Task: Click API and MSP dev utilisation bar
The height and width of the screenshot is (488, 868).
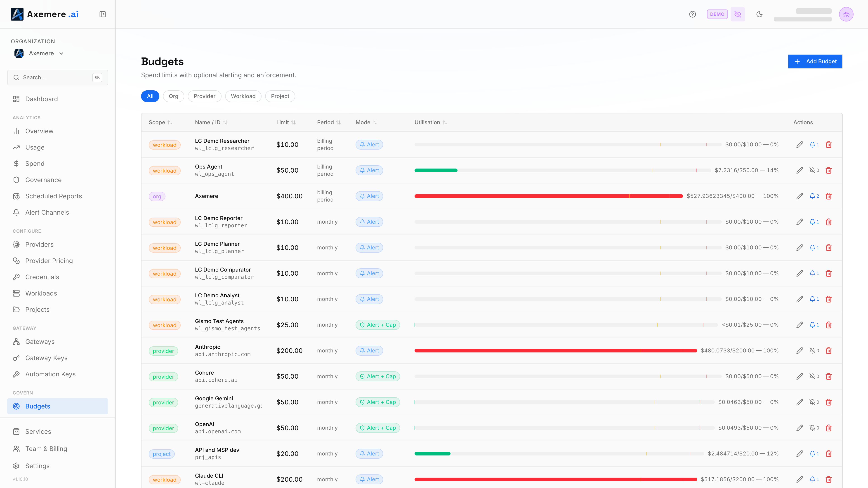Action: click(x=559, y=454)
